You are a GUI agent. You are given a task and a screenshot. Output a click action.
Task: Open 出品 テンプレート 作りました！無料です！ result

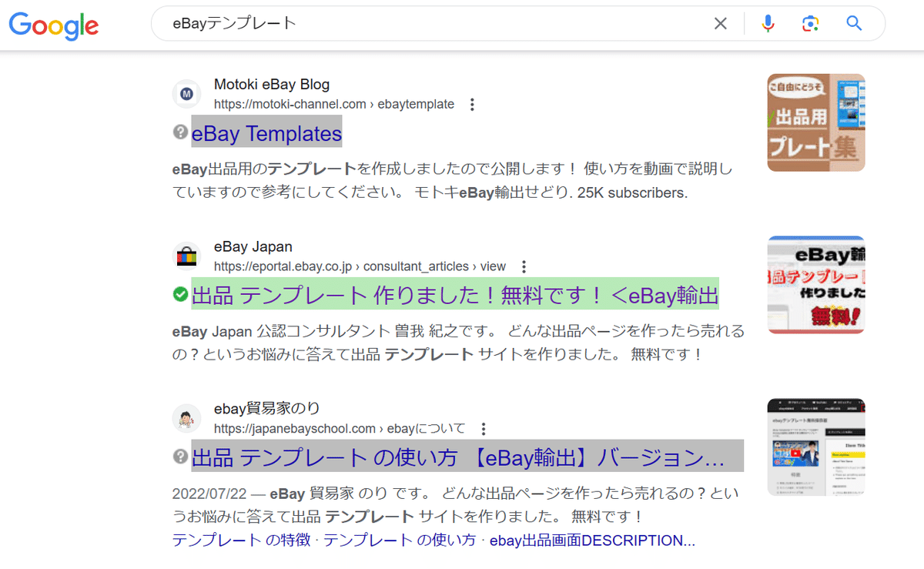(455, 295)
